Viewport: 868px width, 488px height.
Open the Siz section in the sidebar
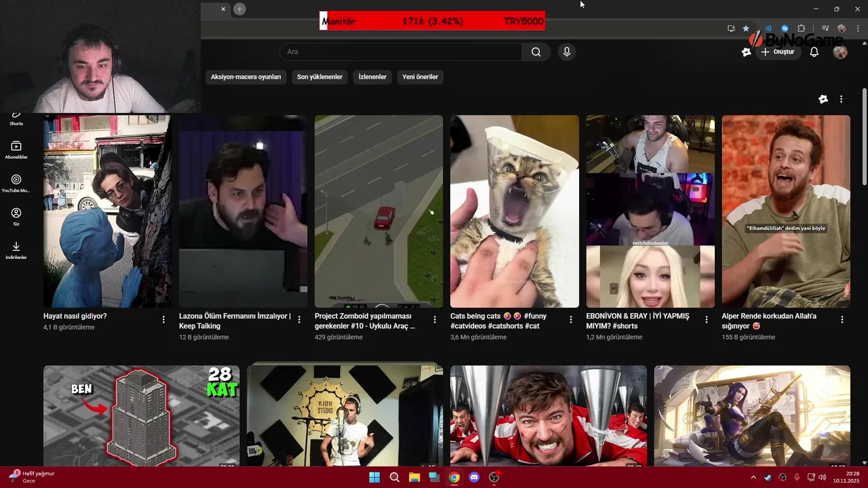coord(16,217)
